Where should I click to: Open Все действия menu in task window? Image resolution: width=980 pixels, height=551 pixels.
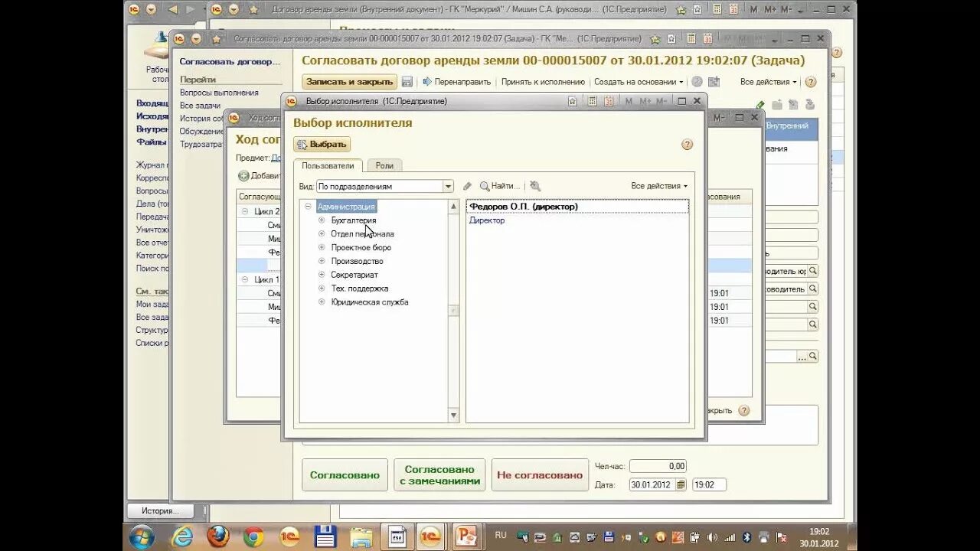769,82
